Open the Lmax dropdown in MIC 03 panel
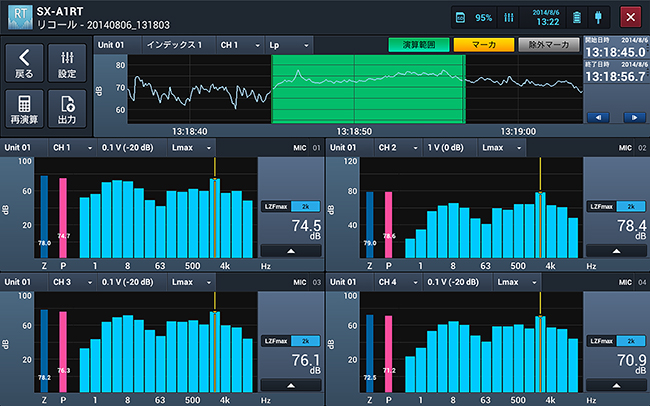This screenshot has height=406, width=650. pyautogui.click(x=192, y=282)
